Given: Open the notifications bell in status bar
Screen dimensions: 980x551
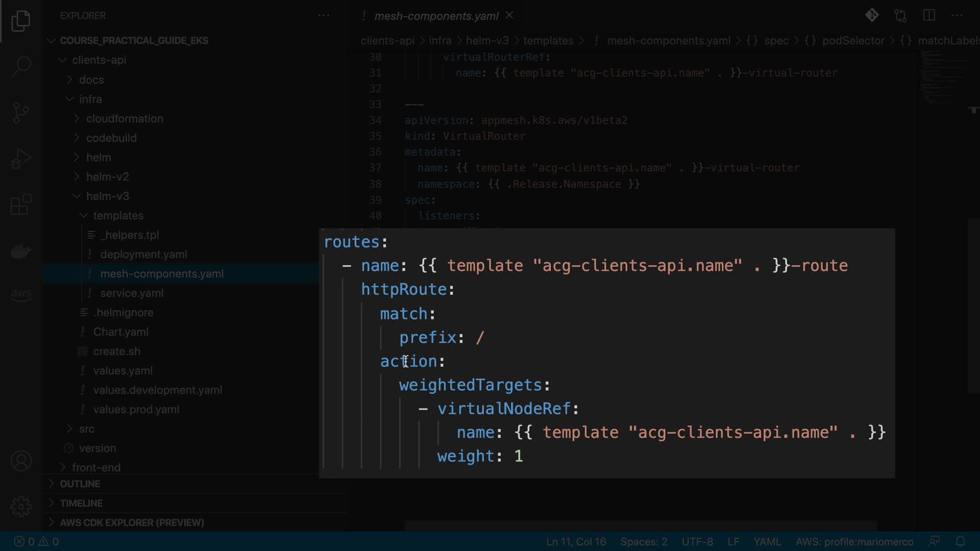Looking at the screenshot, I should point(960,541).
